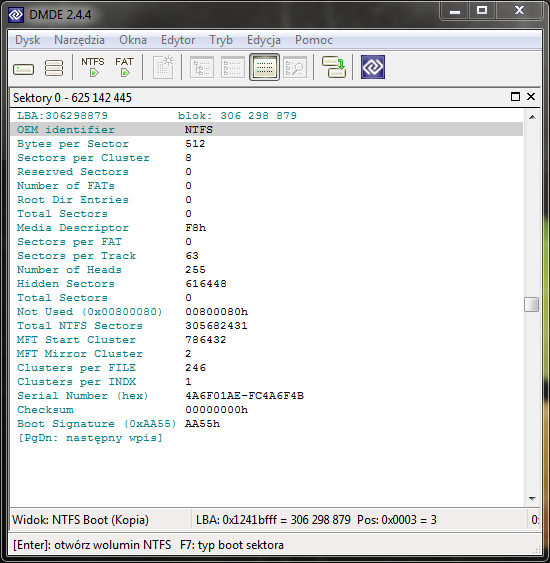Open the Narzędzia menu

[x=79, y=40]
